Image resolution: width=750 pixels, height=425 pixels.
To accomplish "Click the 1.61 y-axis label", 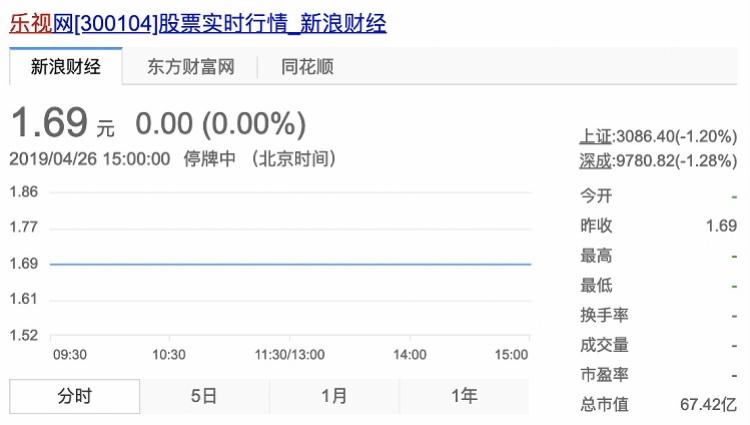I will [23, 299].
